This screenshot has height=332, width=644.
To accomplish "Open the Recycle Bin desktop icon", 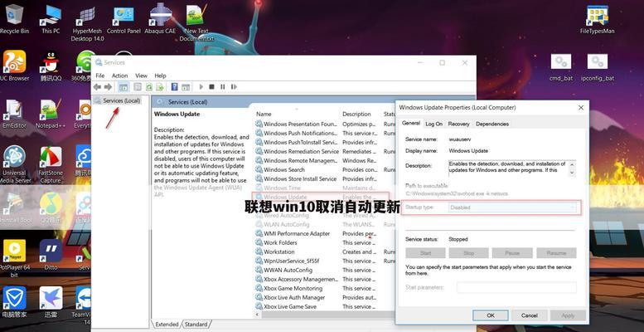I will point(14,19).
